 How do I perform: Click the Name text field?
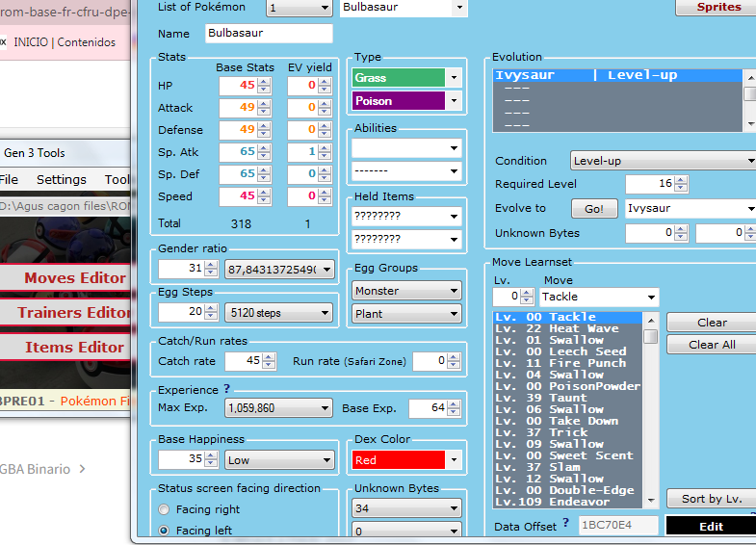[269, 34]
